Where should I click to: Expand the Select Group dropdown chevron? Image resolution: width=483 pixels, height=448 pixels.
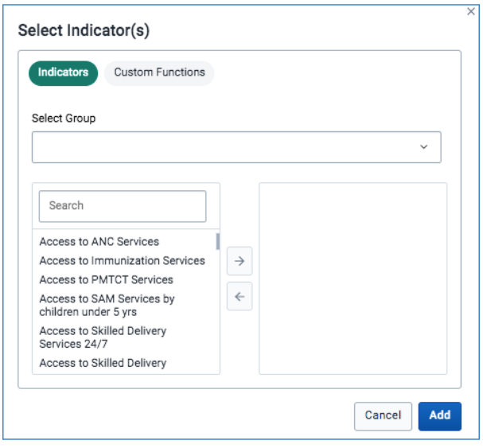[424, 147]
